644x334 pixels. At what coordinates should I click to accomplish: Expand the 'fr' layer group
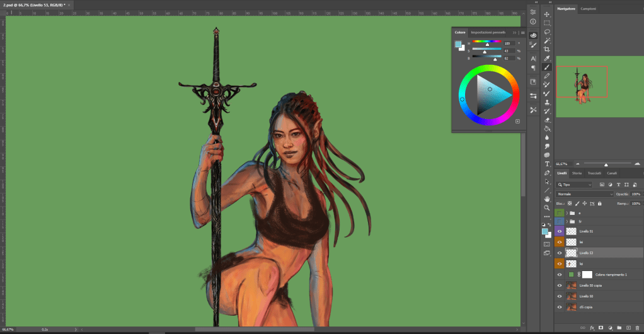[567, 221]
